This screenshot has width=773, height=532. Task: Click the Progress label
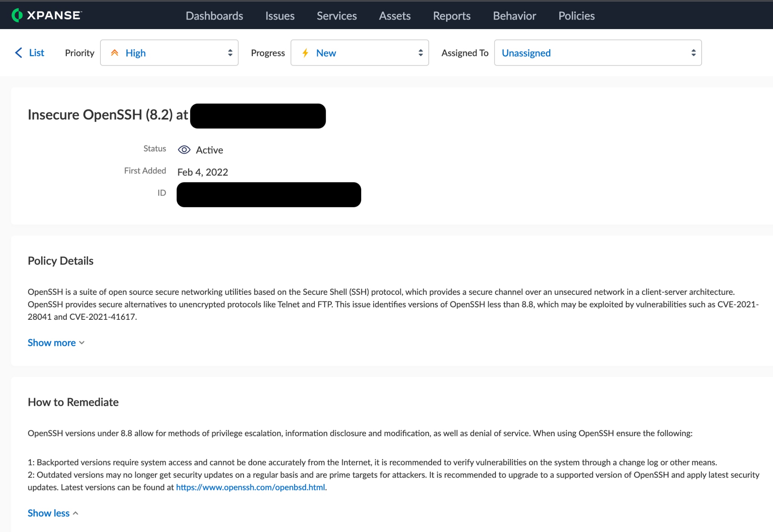(268, 52)
